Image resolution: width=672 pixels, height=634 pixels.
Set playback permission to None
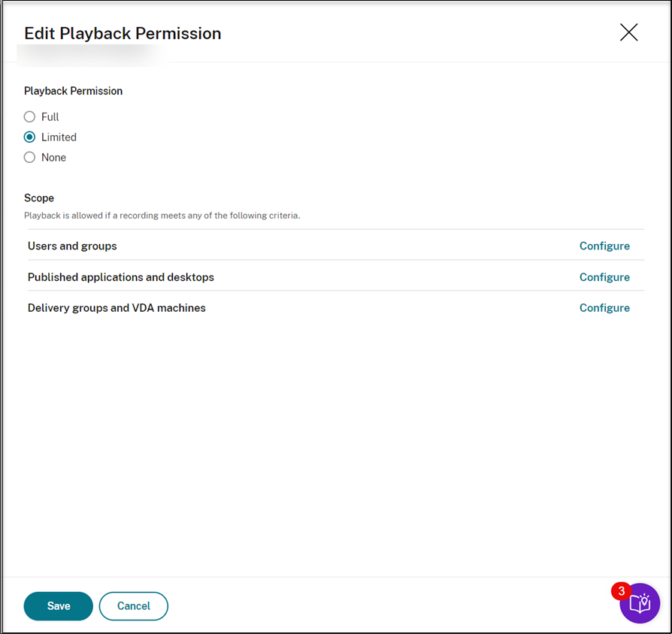pos(29,158)
